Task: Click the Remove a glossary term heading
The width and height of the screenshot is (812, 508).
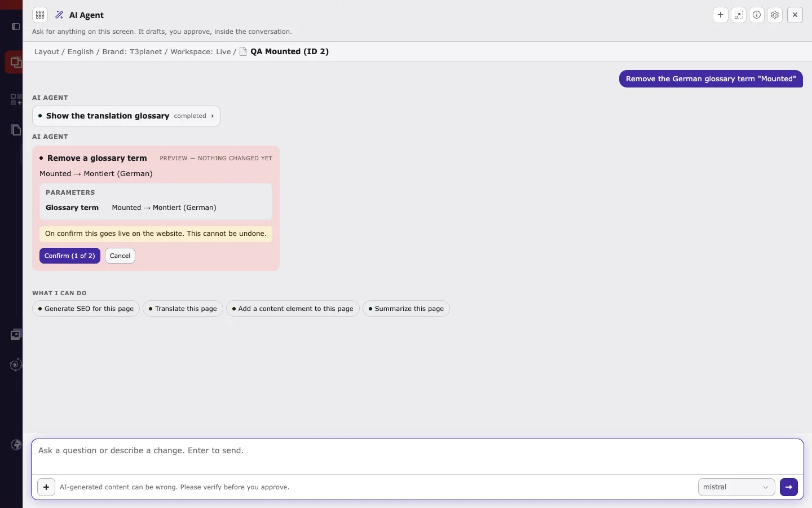Action: click(97, 158)
